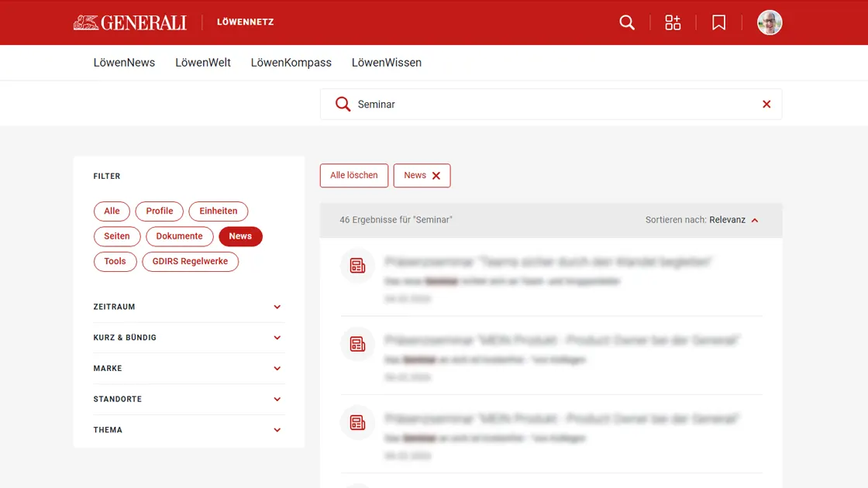Open the LöwenKompass section
Image resolution: width=868 pixels, height=488 pixels.
[291, 62]
